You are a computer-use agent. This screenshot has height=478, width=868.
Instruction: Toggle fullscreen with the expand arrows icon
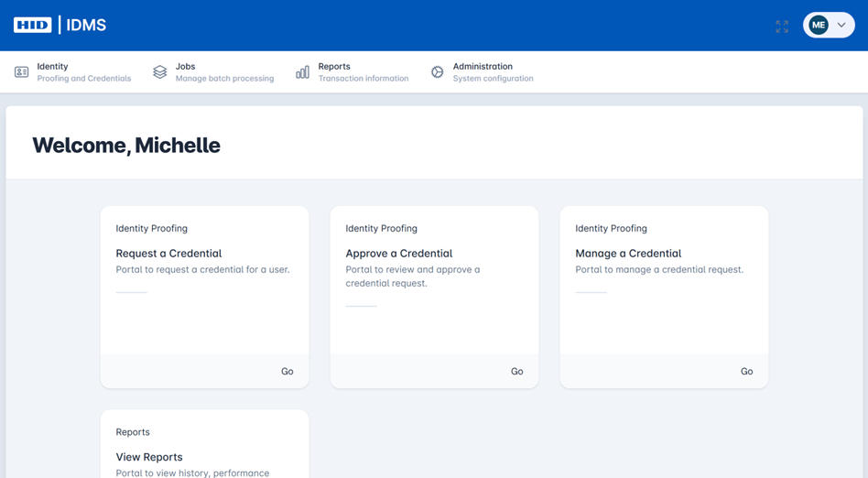[x=782, y=26]
